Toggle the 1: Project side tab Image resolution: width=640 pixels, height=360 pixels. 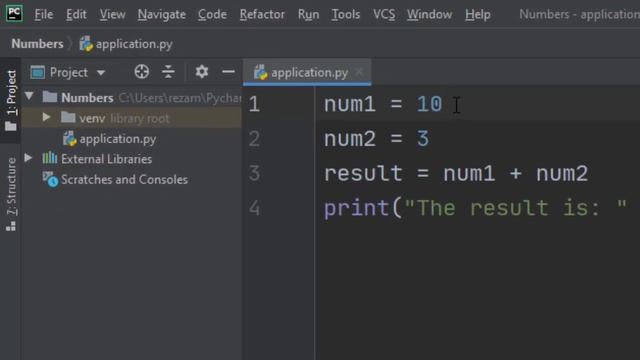point(11,100)
